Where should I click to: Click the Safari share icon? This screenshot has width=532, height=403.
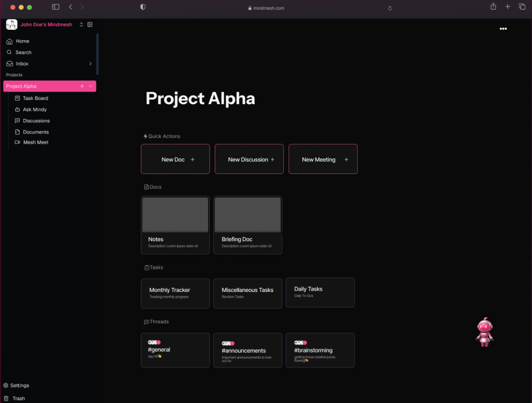point(493,6)
